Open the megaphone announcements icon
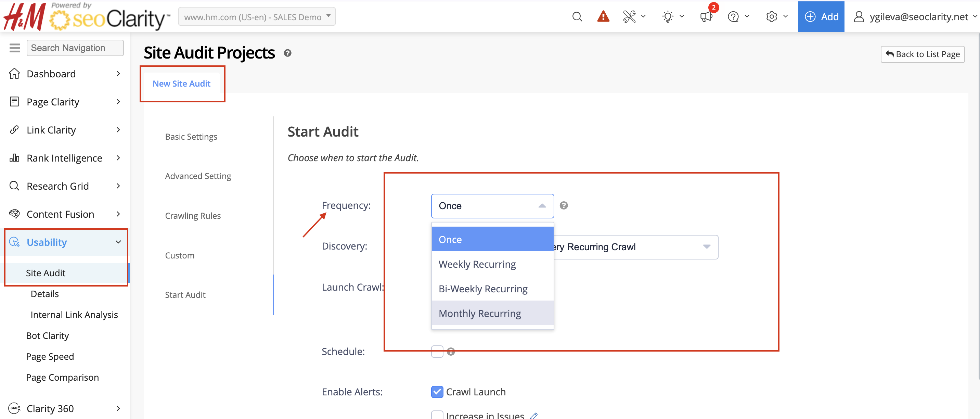This screenshot has height=419, width=980. pos(706,17)
